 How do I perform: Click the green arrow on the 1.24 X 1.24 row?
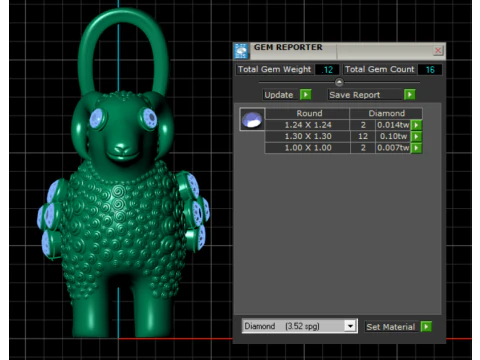416,125
